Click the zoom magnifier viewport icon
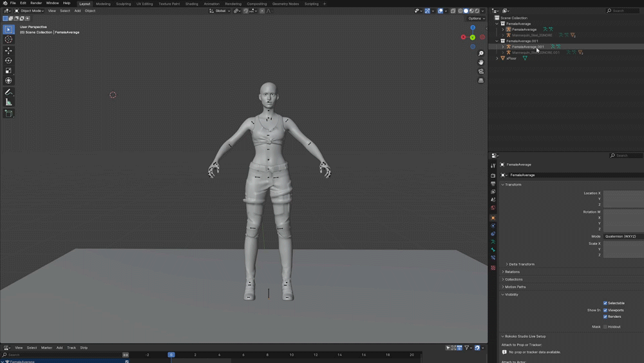 click(481, 54)
